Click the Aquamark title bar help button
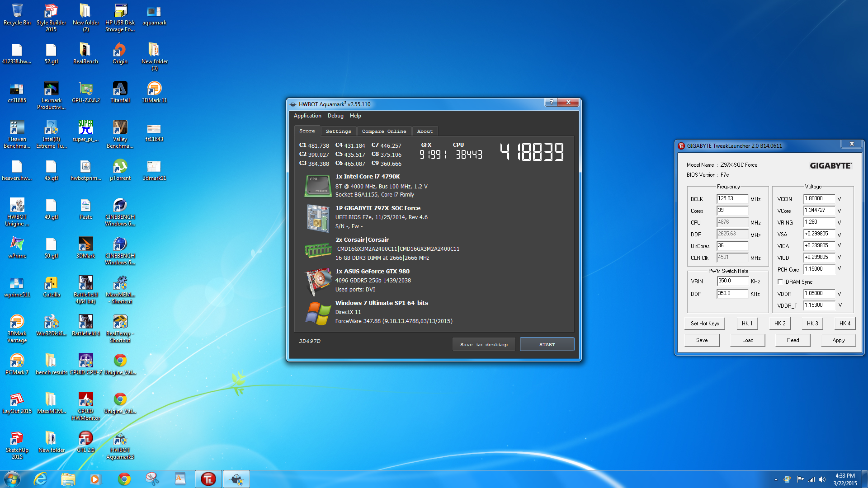Image resolution: width=868 pixels, height=488 pixels. click(551, 102)
